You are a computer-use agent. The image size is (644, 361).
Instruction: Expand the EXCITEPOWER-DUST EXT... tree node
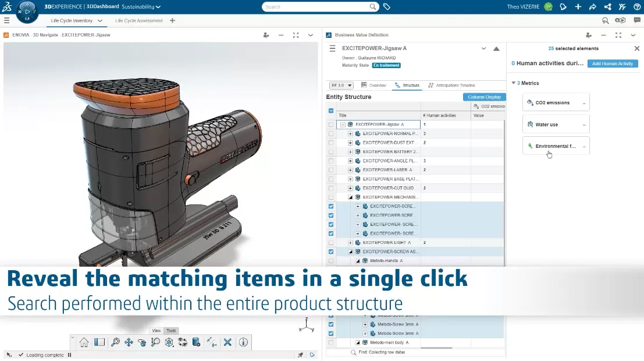[x=350, y=143]
